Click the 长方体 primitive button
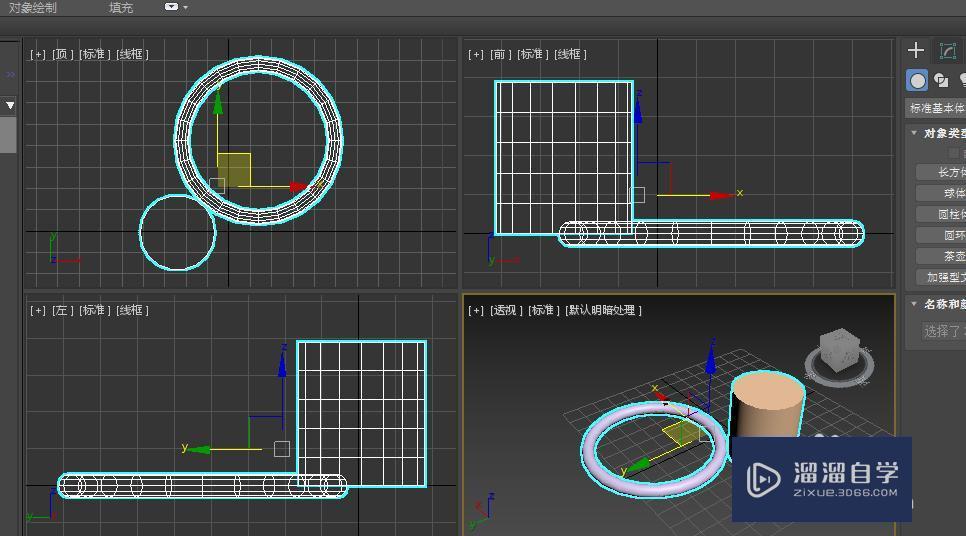966x536 pixels. click(942, 172)
